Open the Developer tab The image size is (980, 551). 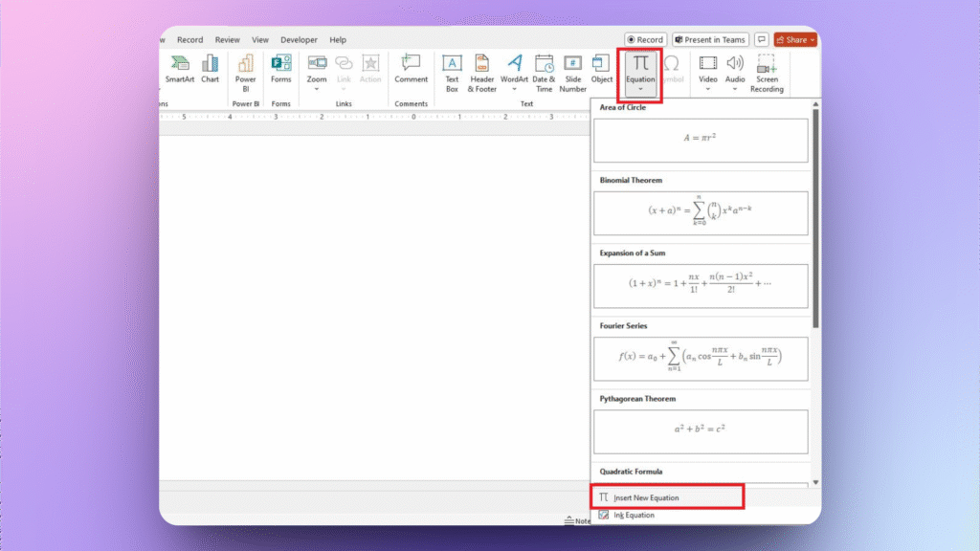(x=299, y=39)
